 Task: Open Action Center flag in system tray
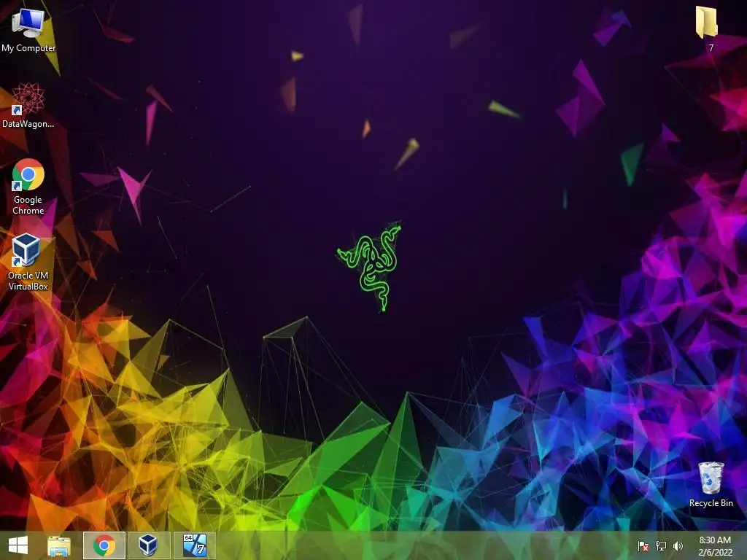tap(643, 545)
